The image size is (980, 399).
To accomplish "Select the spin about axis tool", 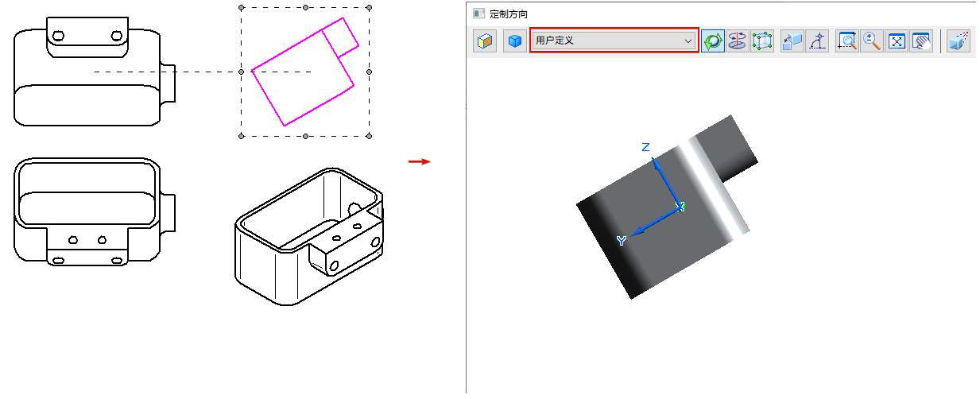I will 738,41.
